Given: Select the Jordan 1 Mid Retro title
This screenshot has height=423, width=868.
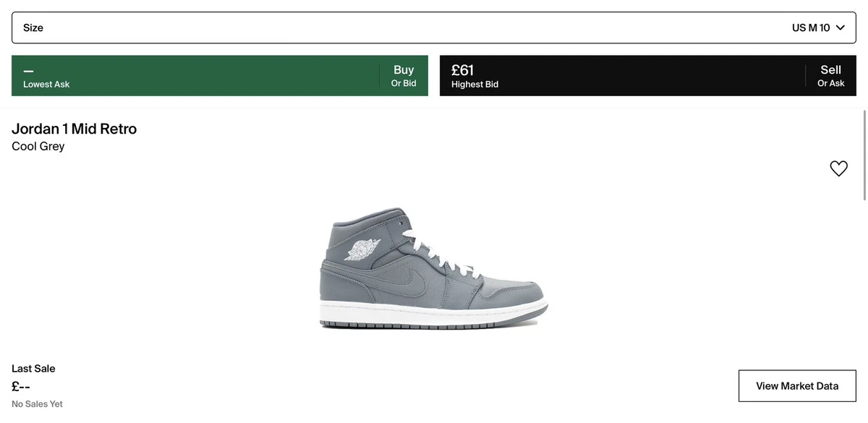Looking at the screenshot, I should (x=74, y=129).
